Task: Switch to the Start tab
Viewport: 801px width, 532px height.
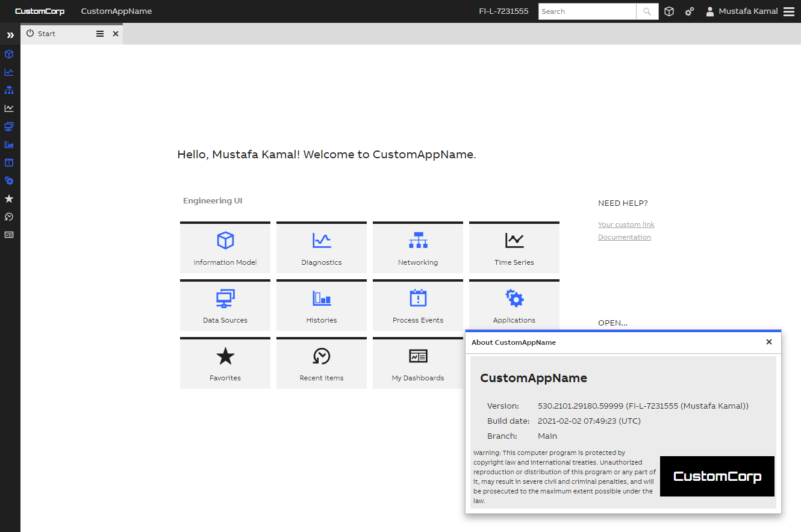Action: 48,34
